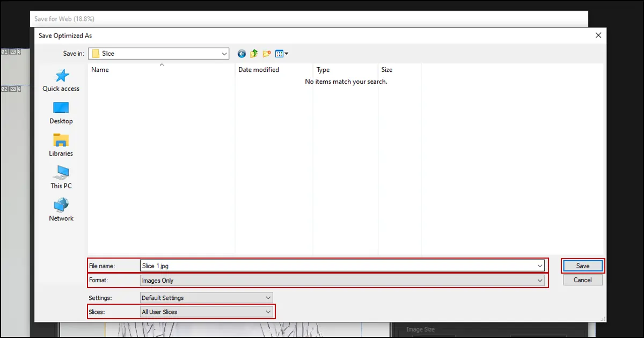This screenshot has height=338, width=644.
Task: Open Quick access location
Action: 61,80
